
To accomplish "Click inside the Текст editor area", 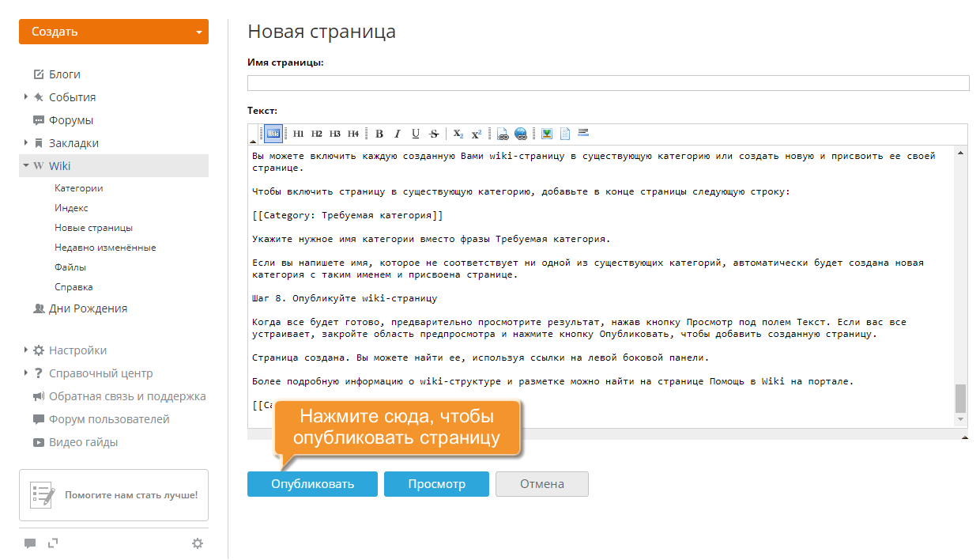I will (x=601, y=286).
